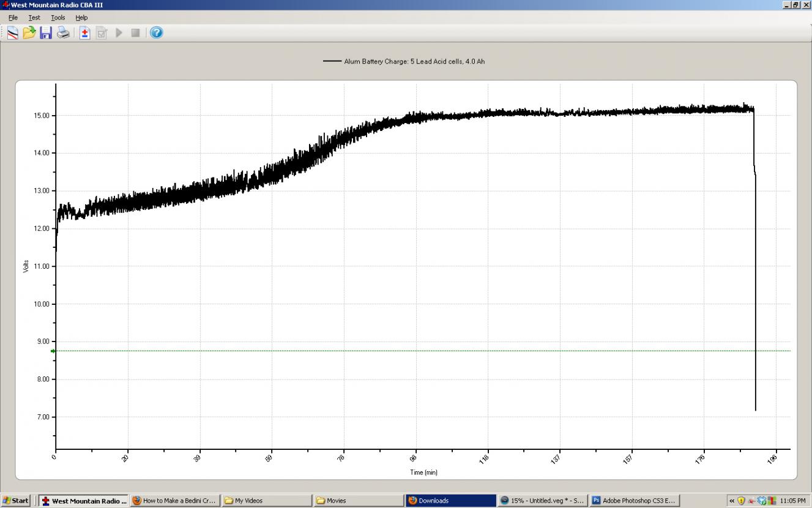
Task: Click the 98 minute axis tick label
Action: pyautogui.click(x=414, y=457)
